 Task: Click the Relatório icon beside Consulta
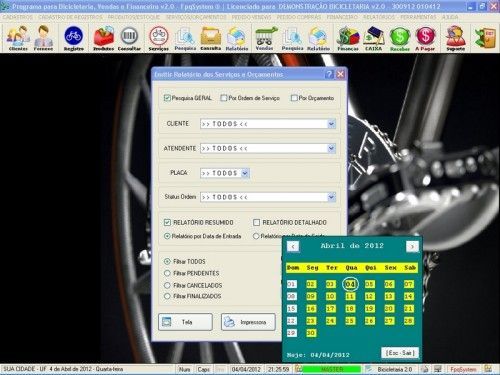[237, 38]
